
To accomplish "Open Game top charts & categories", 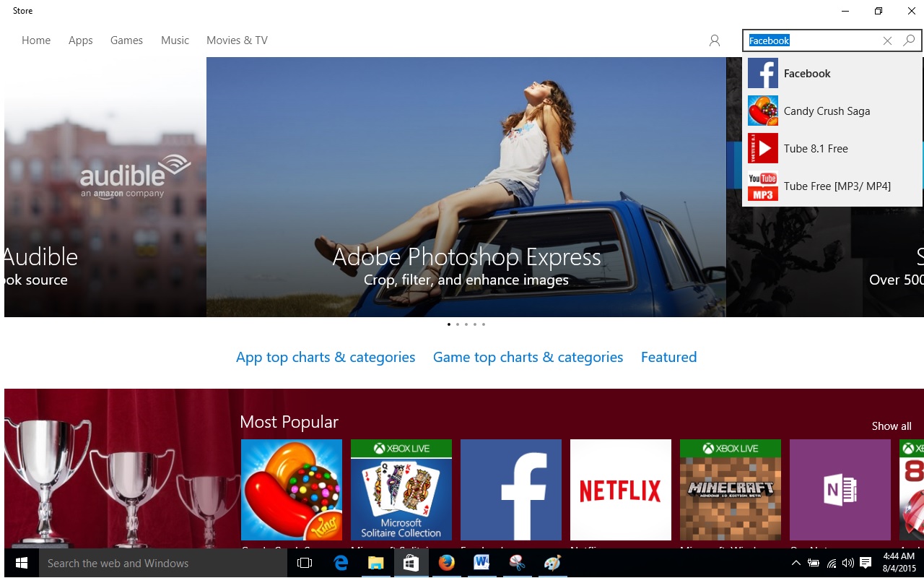I will pyautogui.click(x=528, y=357).
